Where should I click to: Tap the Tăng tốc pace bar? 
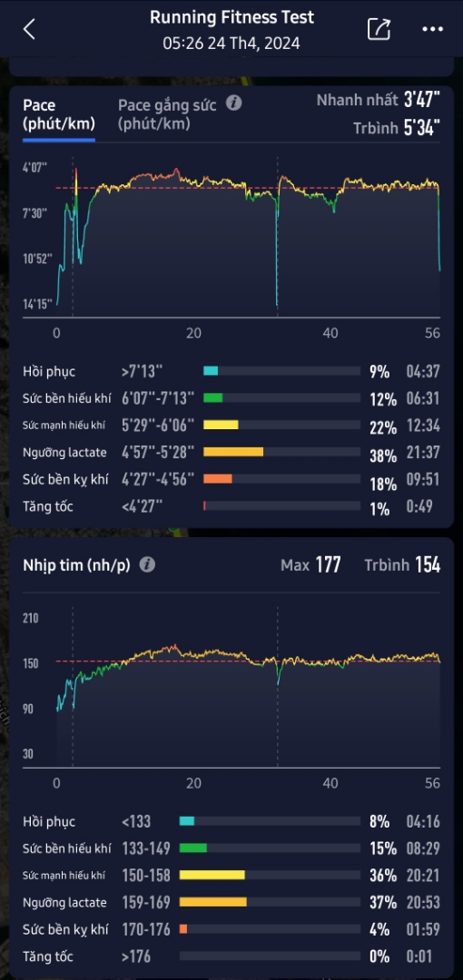click(204, 505)
